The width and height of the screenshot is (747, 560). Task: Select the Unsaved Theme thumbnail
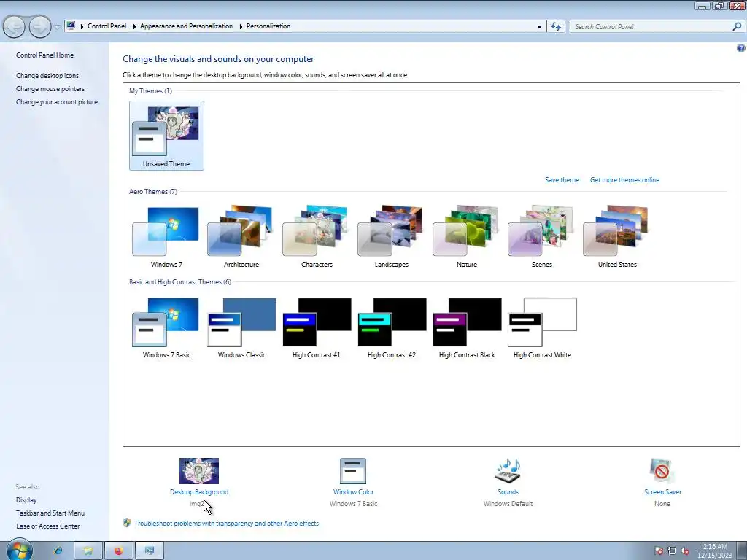point(166,135)
